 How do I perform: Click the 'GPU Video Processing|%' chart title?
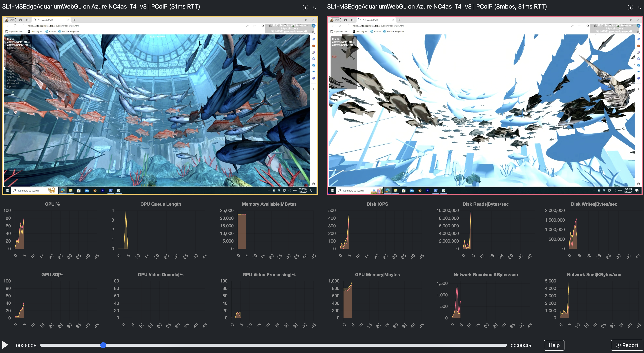[x=269, y=275]
